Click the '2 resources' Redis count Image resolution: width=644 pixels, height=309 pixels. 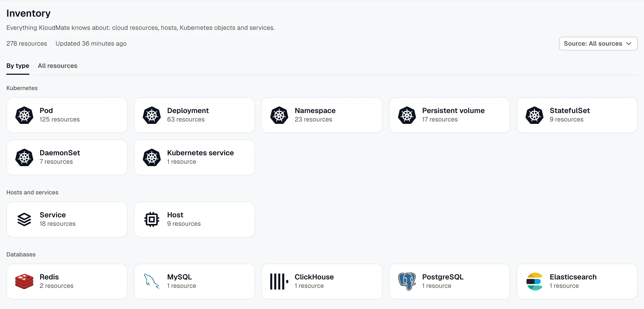(56, 286)
